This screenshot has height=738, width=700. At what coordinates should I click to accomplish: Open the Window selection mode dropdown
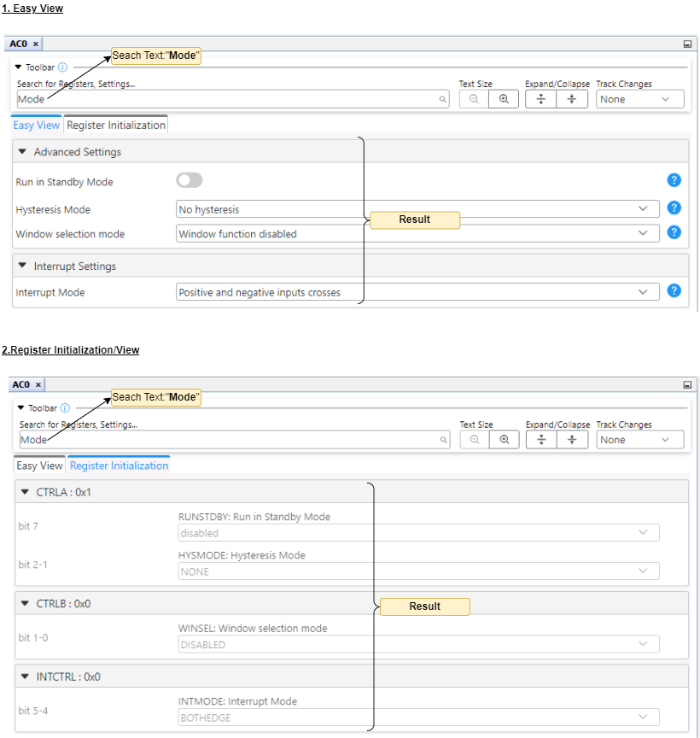click(417, 233)
